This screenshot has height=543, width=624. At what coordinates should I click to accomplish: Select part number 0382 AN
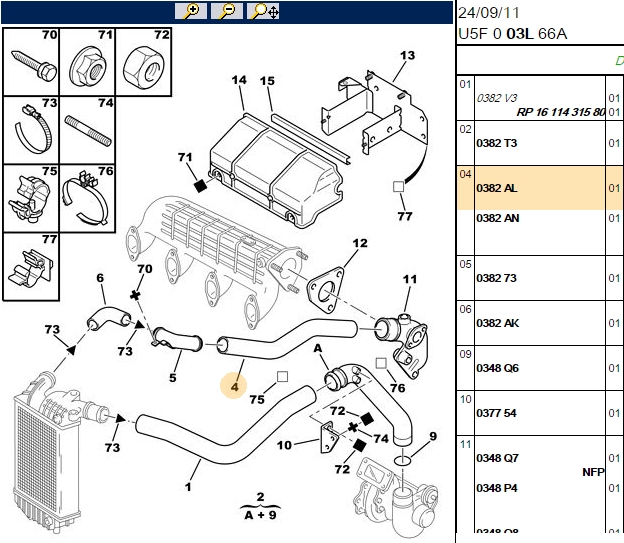[x=497, y=218]
